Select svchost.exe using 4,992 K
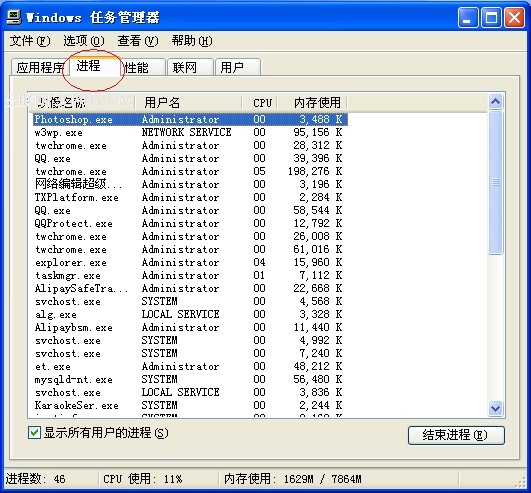531x493 pixels. 190,340
